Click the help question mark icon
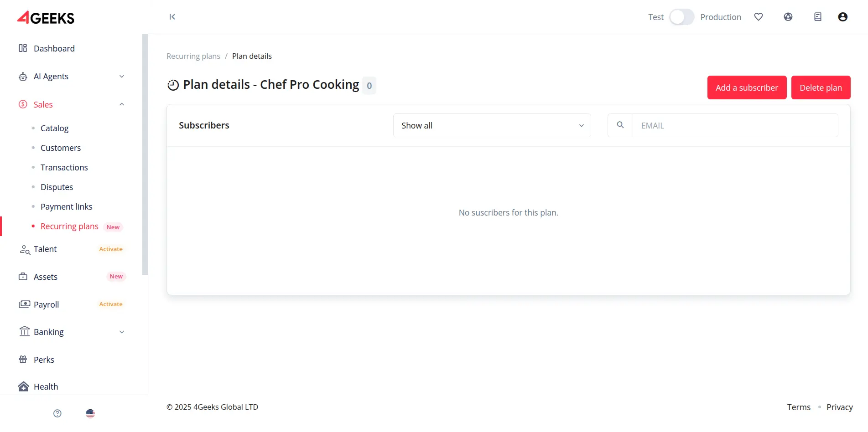Viewport: 868px width, 432px height. point(57,413)
